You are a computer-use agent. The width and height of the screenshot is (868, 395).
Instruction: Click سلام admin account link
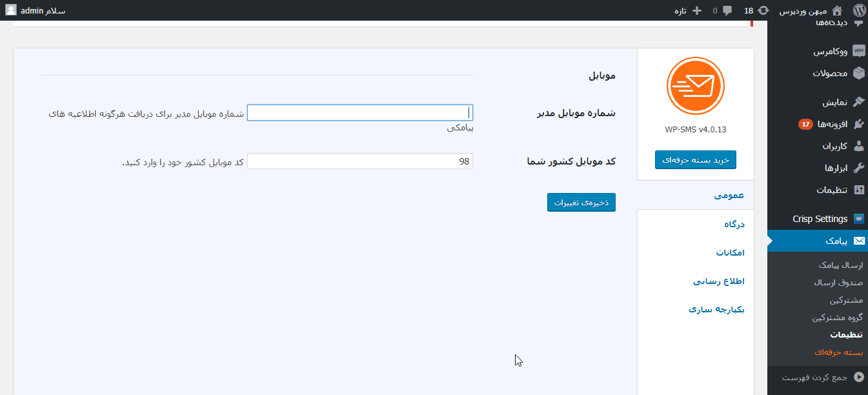pyautogui.click(x=43, y=10)
